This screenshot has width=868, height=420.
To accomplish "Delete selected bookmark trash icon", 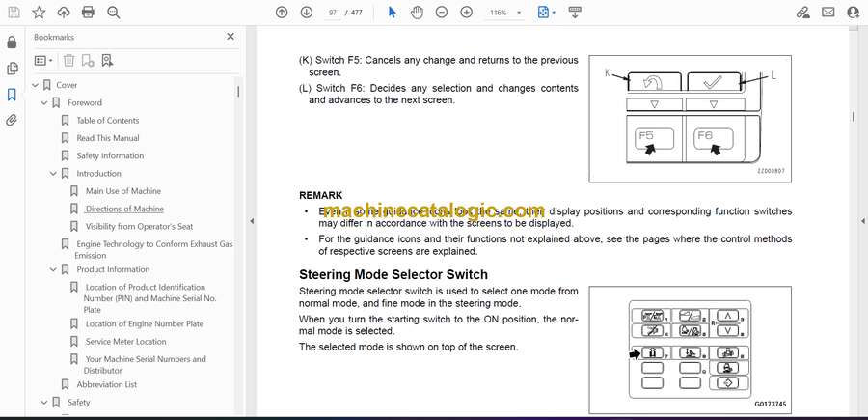I will point(68,61).
